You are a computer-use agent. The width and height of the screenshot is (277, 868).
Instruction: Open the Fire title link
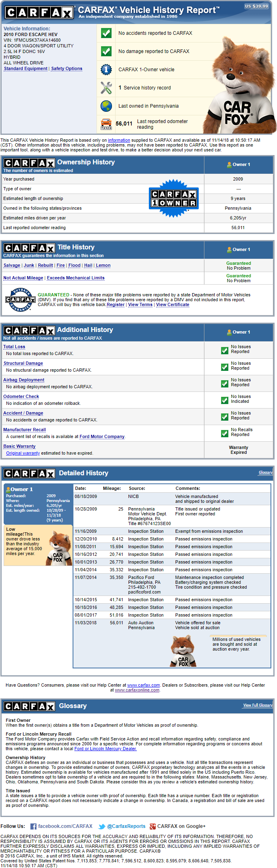click(x=61, y=266)
